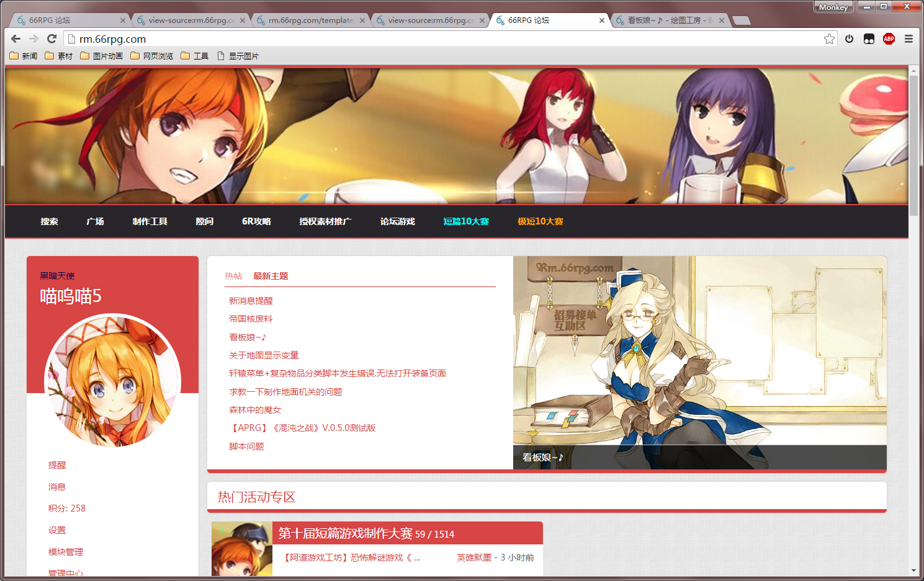Screen dimensions: 924x581
Task: Open 广场 in the navigation bar
Action: pos(95,221)
